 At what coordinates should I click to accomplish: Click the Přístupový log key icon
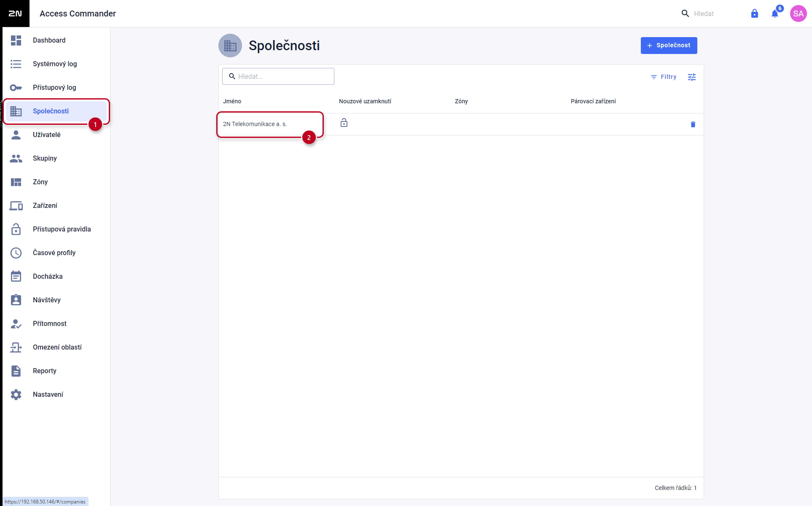[x=16, y=88]
